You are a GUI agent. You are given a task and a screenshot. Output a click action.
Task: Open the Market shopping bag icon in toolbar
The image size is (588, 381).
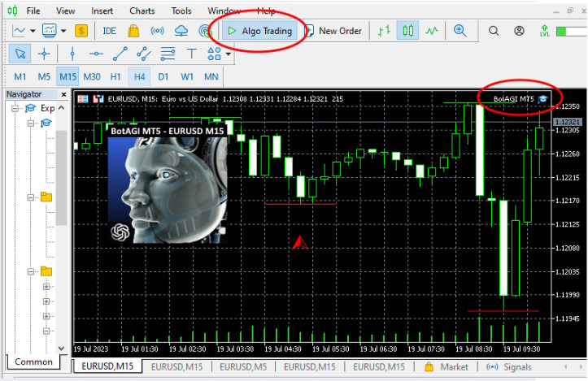tap(133, 31)
